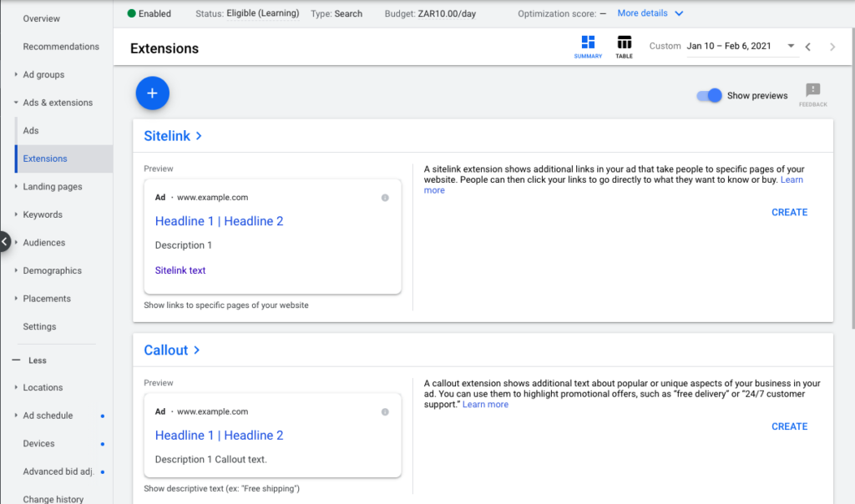Viewport: 855px width, 504px height.
Task: Expand Ad schedule in sidebar
Action: [16, 416]
